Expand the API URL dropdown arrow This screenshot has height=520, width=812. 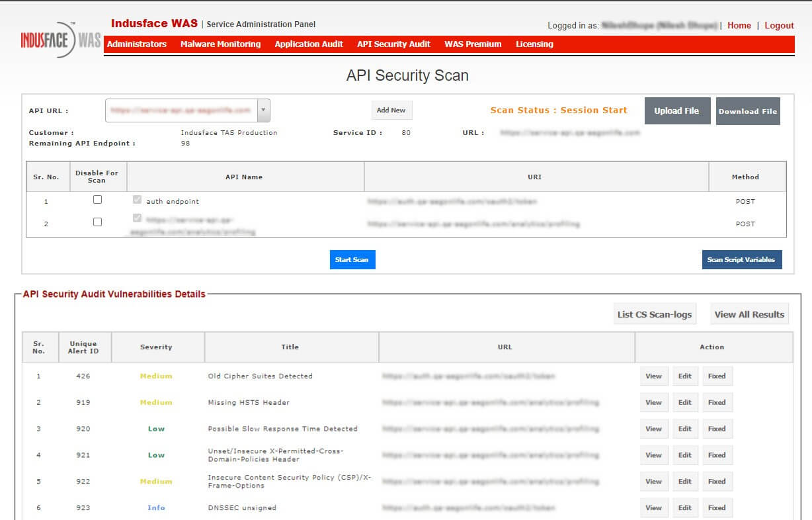pyautogui.click(x=263, y=110)
